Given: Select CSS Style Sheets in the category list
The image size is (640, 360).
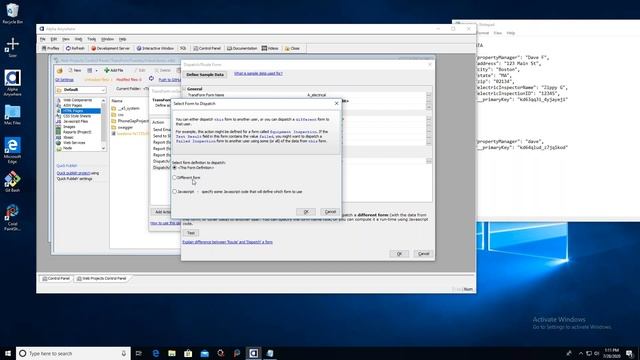Looking at the screenshot, I should click(77, 116).
